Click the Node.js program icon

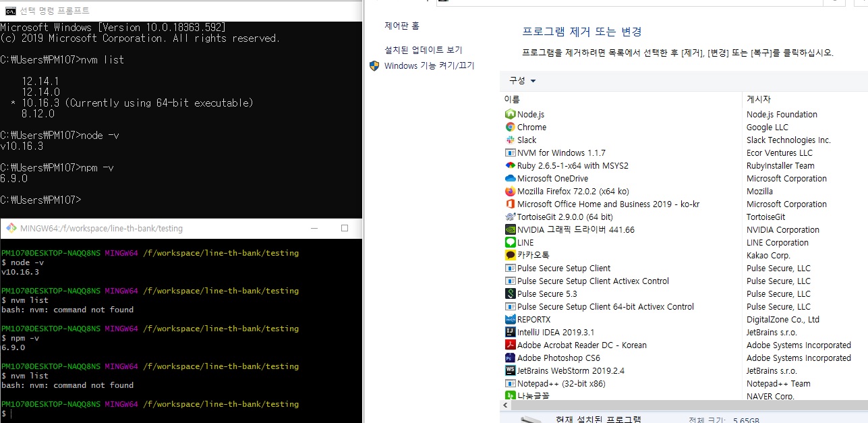coord(510,115)
